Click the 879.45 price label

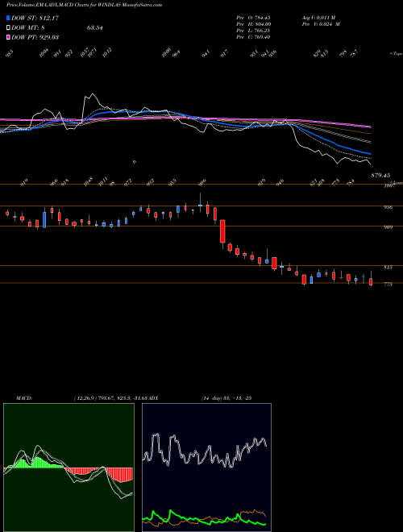(x=380, y=176)
